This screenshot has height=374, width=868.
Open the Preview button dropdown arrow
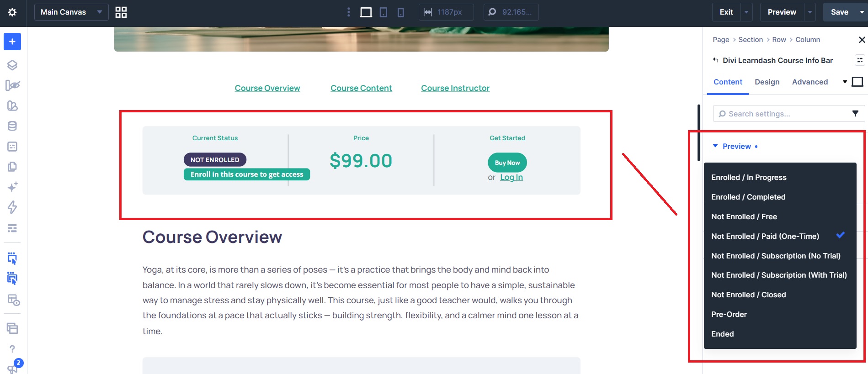pyautogui.click(x=809, y=12)
